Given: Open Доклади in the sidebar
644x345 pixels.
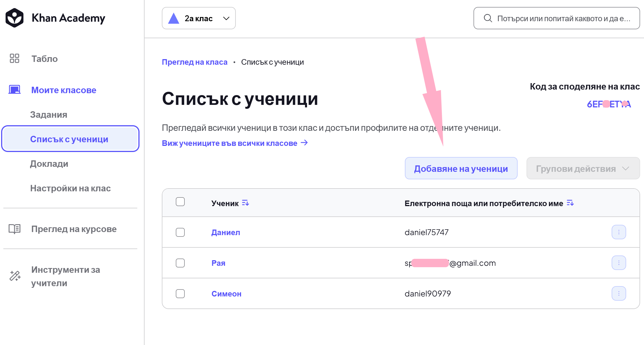Looking at the screenshot, I should pyautogui.click(x=49, y=164).
